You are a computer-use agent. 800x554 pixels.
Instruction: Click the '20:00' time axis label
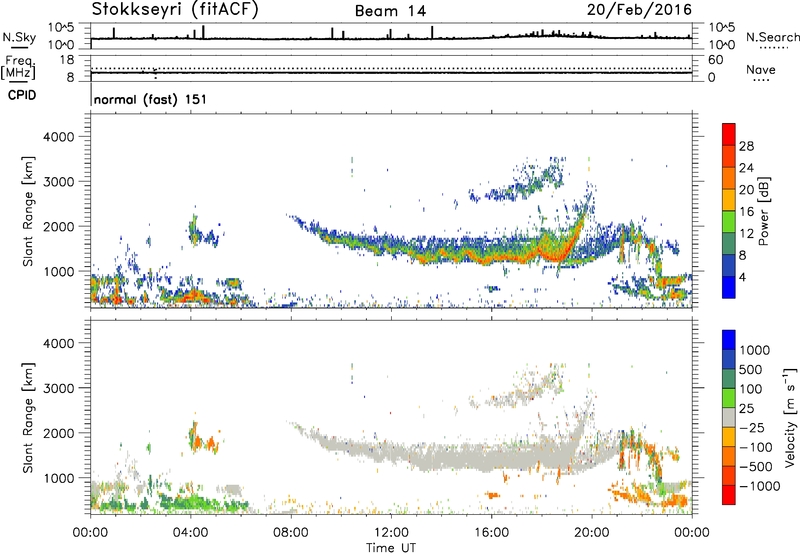591,532
